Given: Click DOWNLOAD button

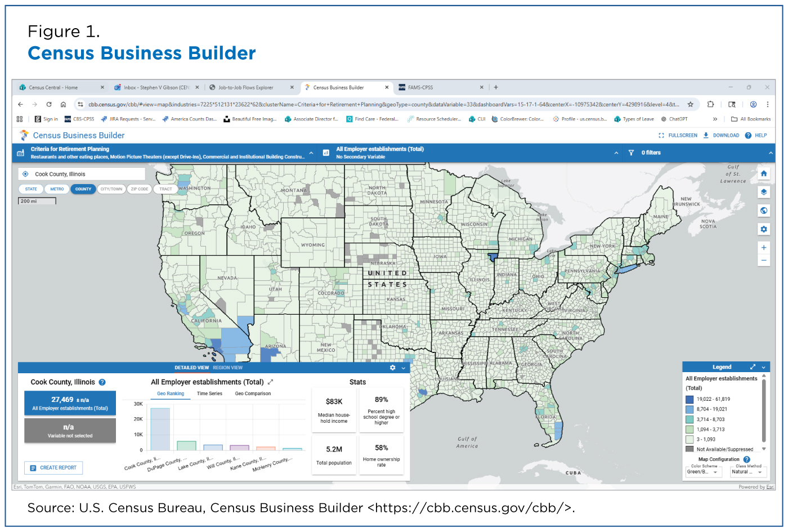Looking at the screenshot, I should tap(721, 135).
